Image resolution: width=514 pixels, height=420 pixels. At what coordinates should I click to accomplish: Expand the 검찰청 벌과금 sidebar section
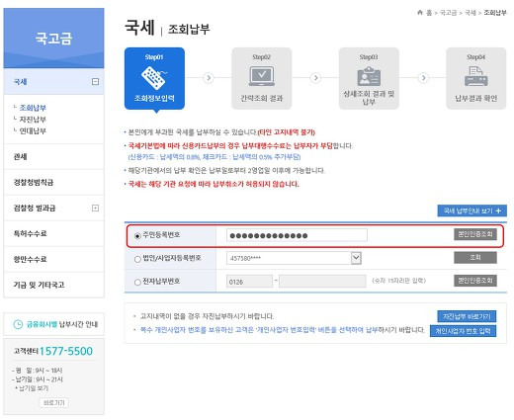pos(95,208)
